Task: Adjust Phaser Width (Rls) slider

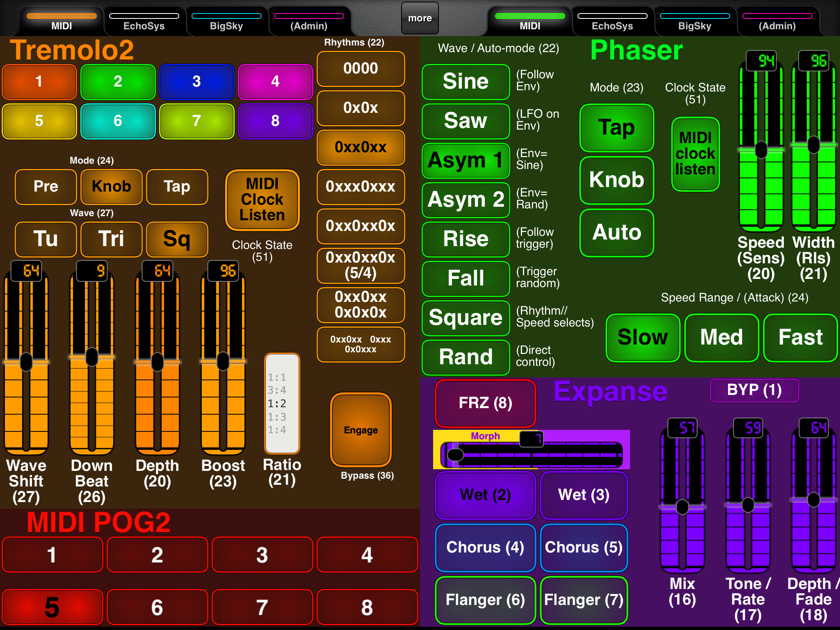Action: point(814,145)
